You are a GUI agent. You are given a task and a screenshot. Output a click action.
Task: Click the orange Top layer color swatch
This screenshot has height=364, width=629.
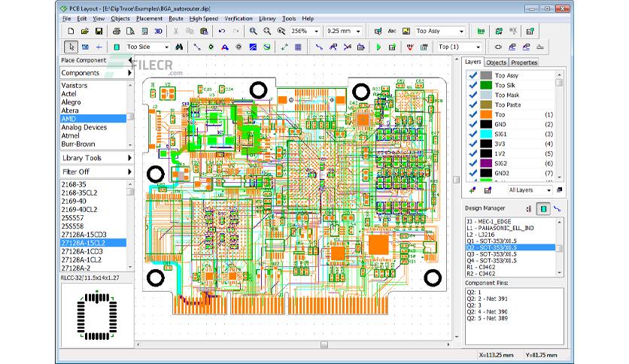tap(486, 114)
